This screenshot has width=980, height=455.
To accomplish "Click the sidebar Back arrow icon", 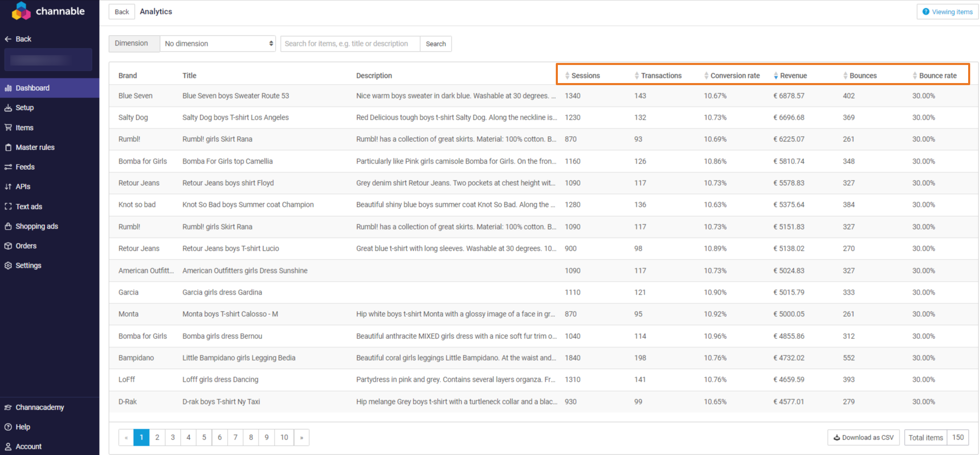I will 8,39.
